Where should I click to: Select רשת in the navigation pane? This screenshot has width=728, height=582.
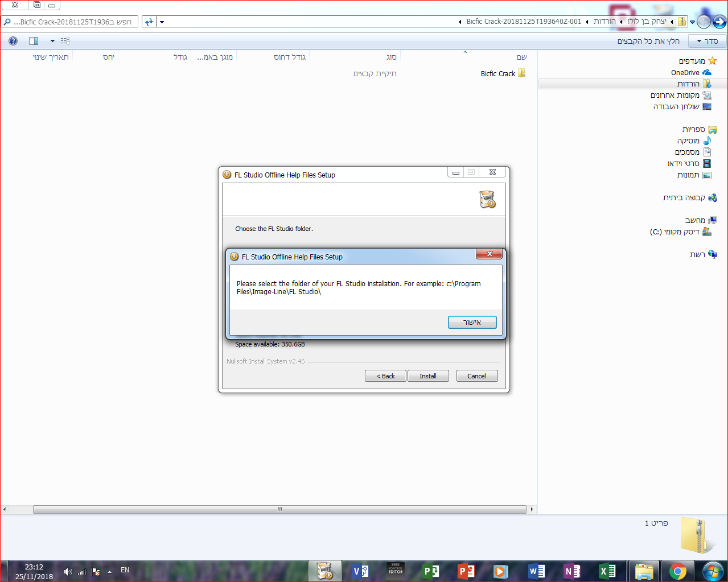pos(704,254)
